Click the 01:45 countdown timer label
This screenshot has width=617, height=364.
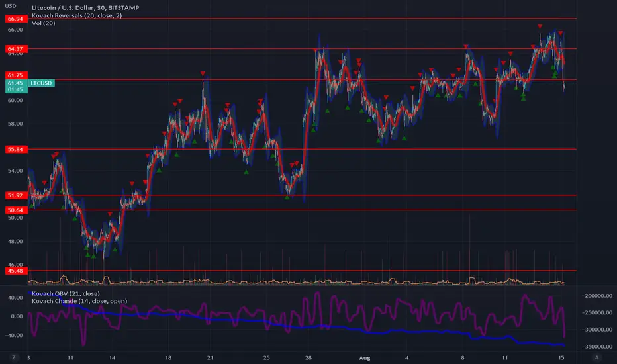(x=16, y=90)
